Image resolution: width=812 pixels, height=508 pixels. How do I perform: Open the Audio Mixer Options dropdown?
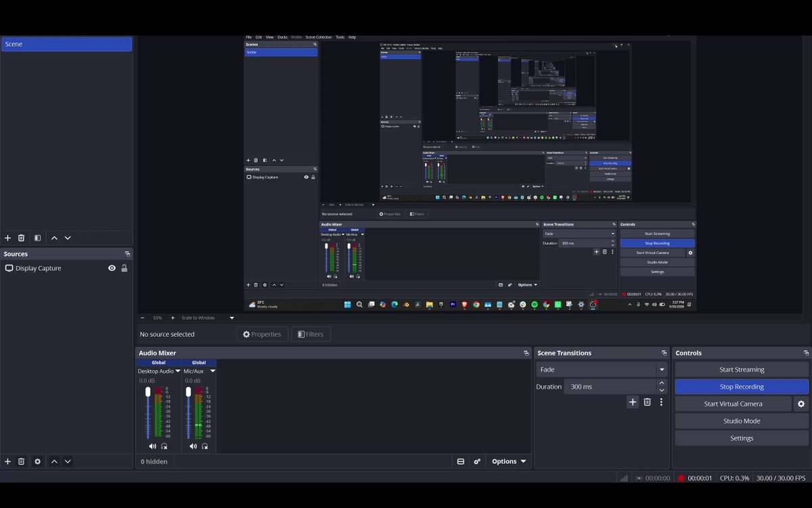[x=509, y=461]
